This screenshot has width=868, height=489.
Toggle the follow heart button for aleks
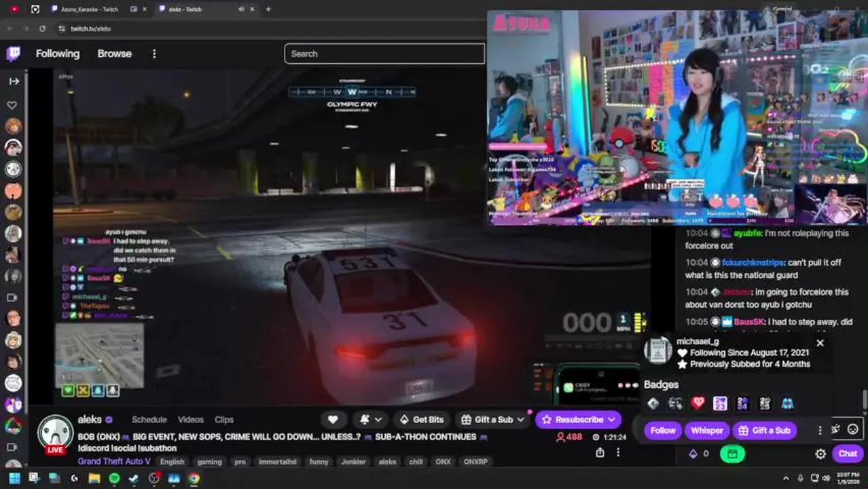(333, 420)
